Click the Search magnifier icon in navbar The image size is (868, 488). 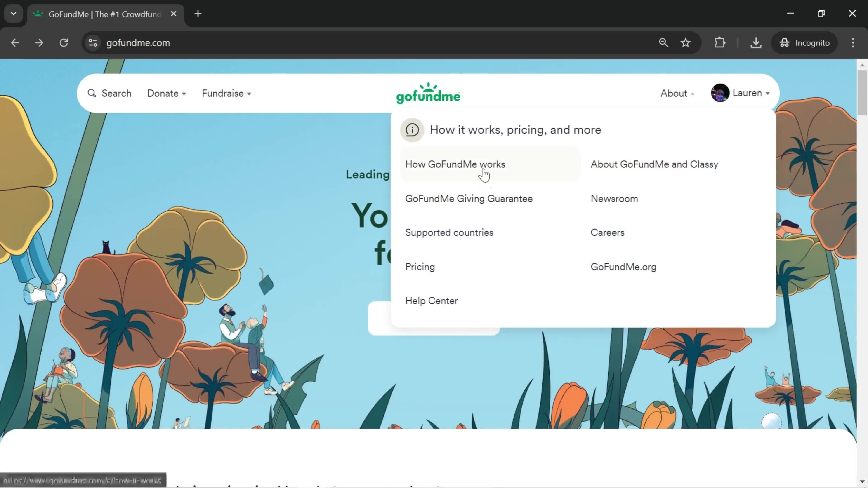pos(92,93)
